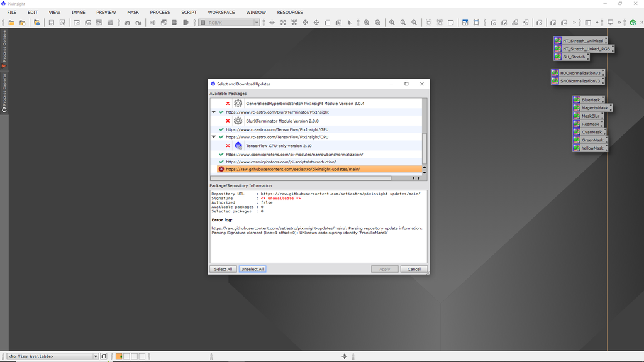This screenshot has width=644, height=362.
Task: Click the Unselect All button
Action: [252, 269]
